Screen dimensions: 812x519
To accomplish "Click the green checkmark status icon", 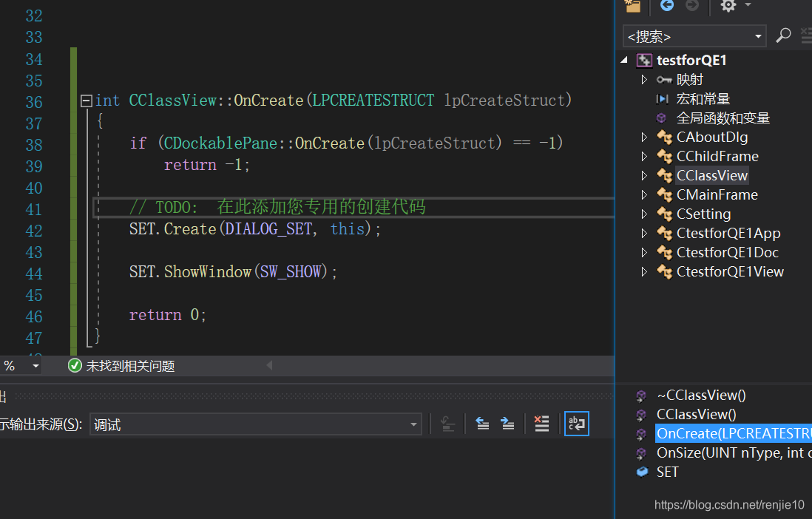I will [x=75, y=366].
